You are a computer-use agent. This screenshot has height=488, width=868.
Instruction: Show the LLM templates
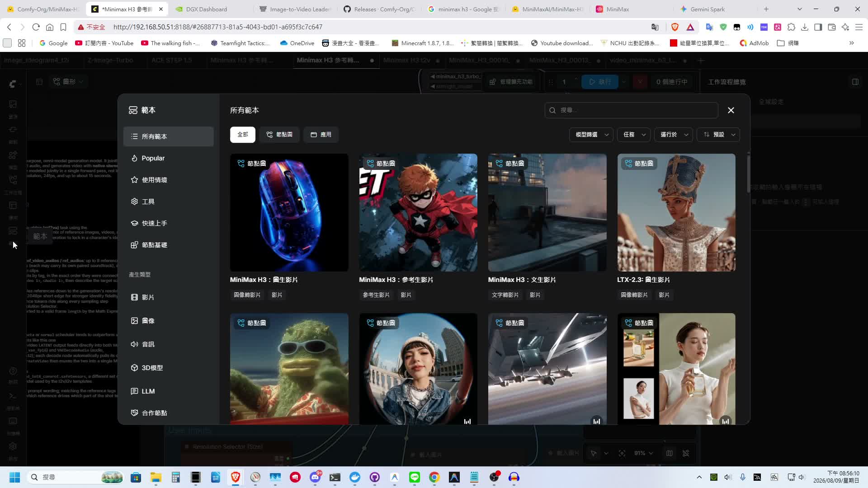pyautogui.click(x=168, y=391)
